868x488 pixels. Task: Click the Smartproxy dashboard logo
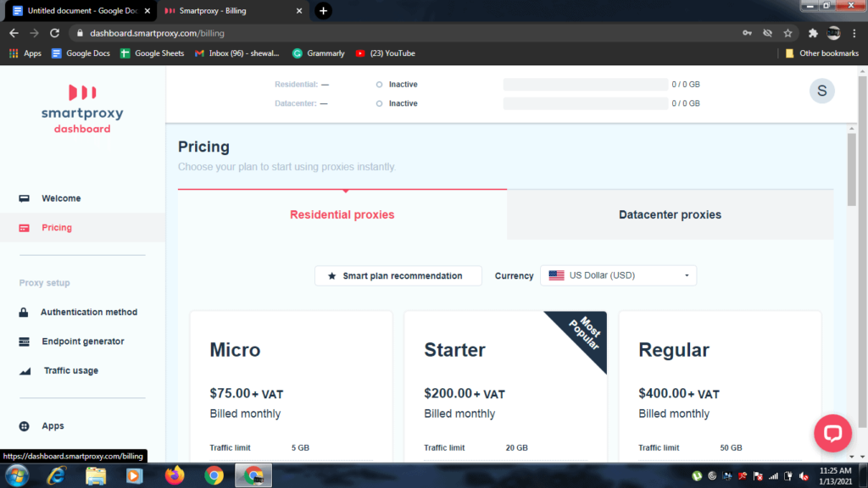click(x=82, y=109)
